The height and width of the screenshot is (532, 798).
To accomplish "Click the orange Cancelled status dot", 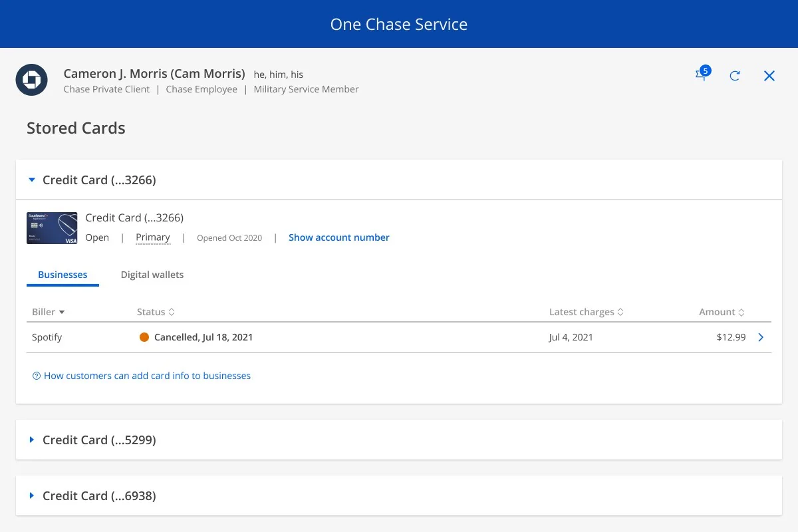I will (144, 337).
